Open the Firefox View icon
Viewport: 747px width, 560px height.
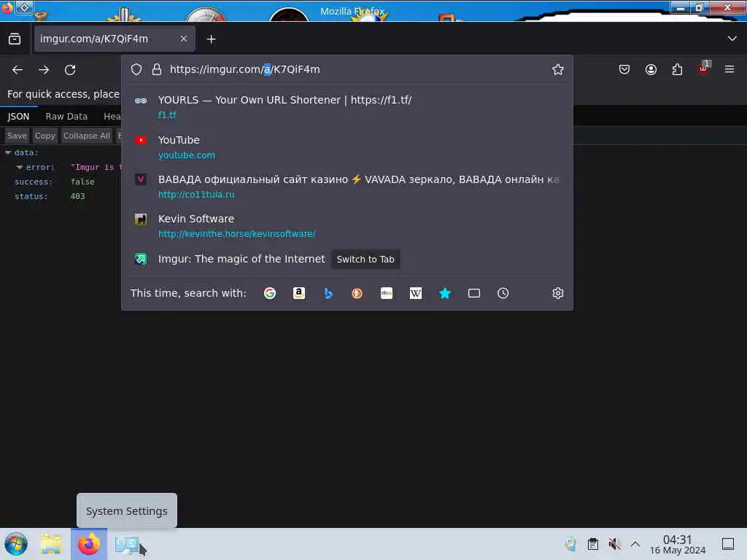pos(15,39)
